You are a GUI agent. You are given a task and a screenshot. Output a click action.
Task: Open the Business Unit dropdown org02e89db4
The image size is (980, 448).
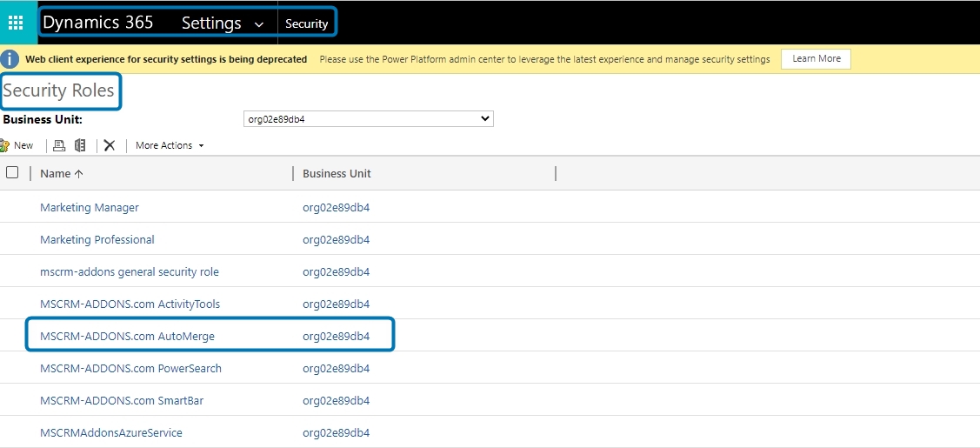[x=368, y=118]
